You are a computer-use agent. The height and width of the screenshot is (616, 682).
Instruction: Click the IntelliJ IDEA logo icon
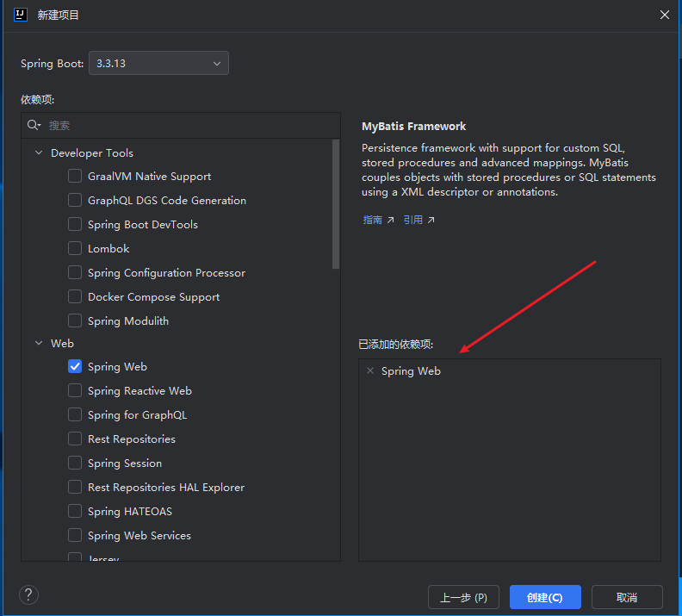tap(21, 15)
